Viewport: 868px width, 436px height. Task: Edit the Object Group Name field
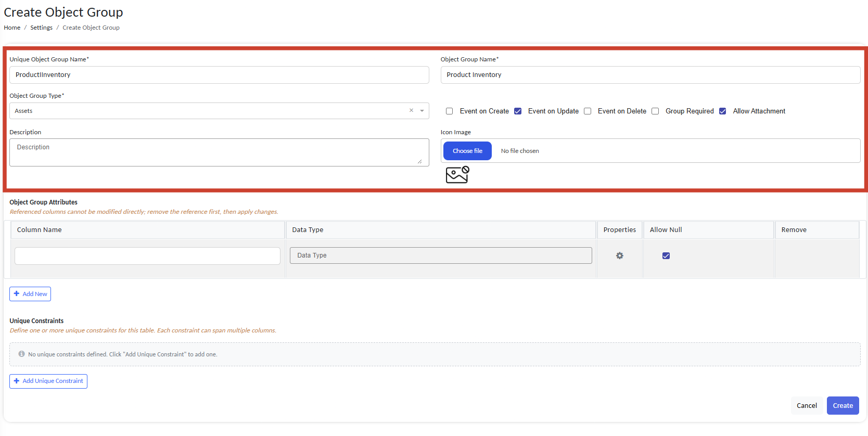point(650,75)
